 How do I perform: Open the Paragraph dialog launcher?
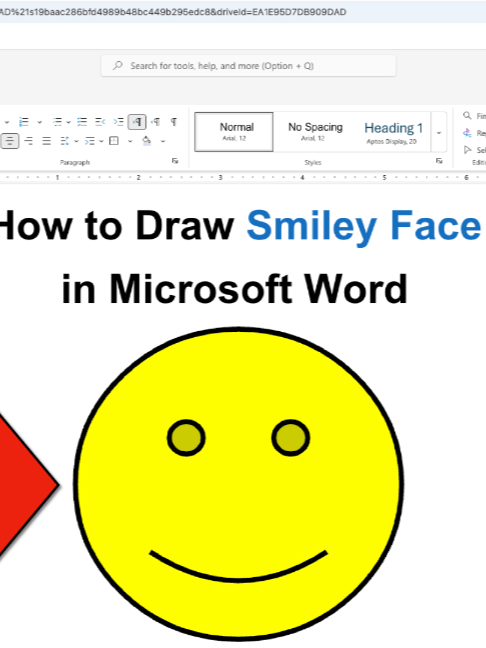(x=175, y=161)
